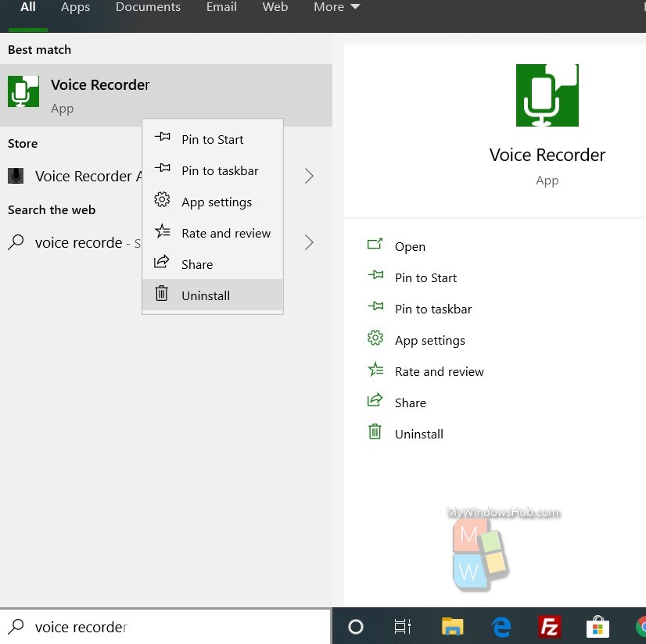The height and width of the screenshot is (644, 646).
Task: Go to the Email search tab
Action: tap(221, 7)
